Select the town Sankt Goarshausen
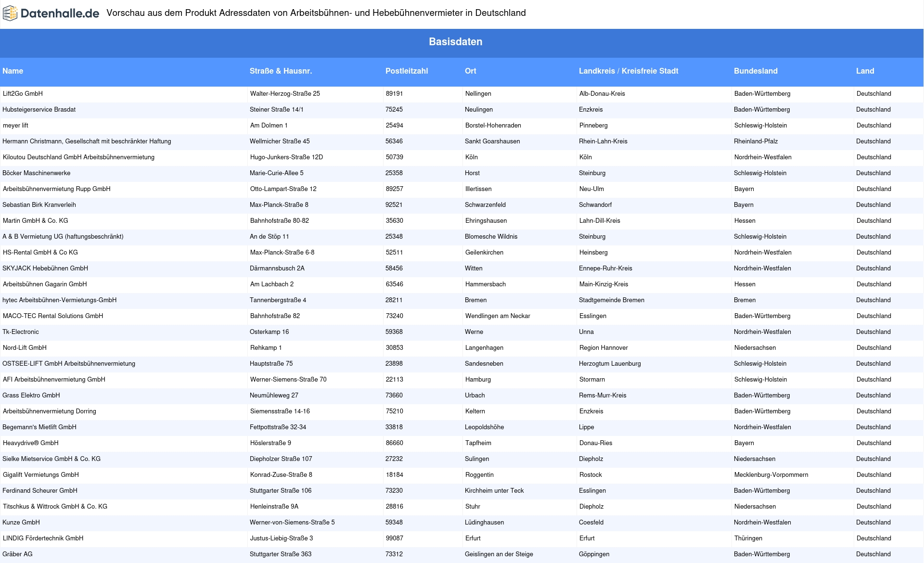Viewport: 924px width, 563px height. click(492, 141)
